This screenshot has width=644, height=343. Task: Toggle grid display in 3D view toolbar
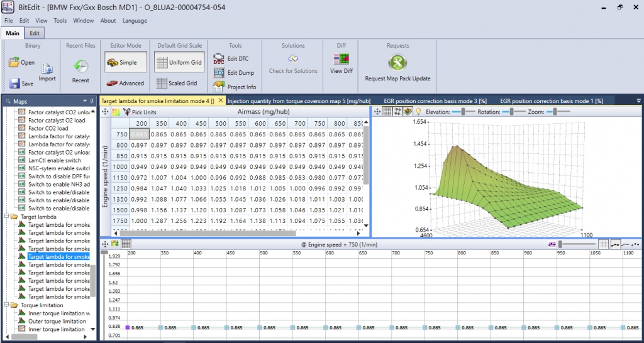[387, 111]
